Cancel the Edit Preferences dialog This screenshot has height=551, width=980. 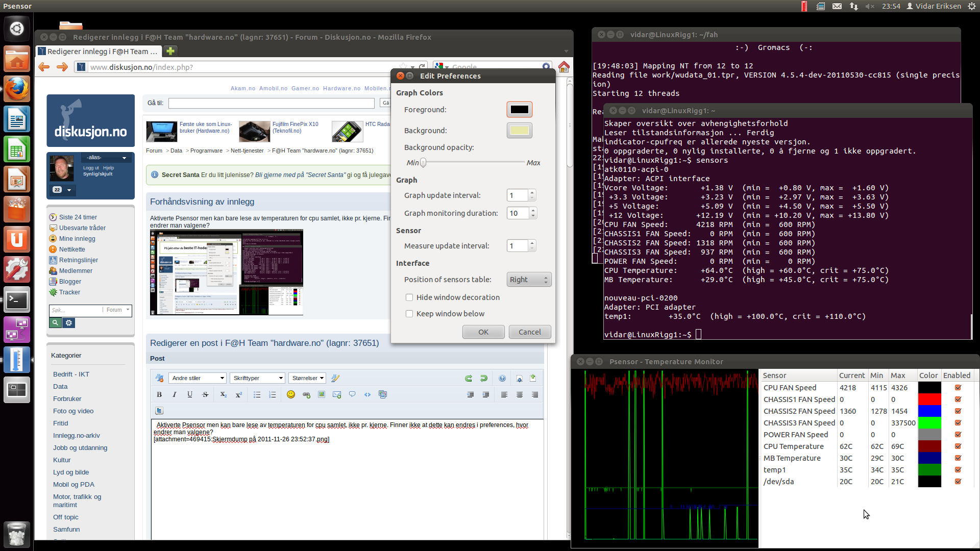pyautogui.click(x=530, y=332)
